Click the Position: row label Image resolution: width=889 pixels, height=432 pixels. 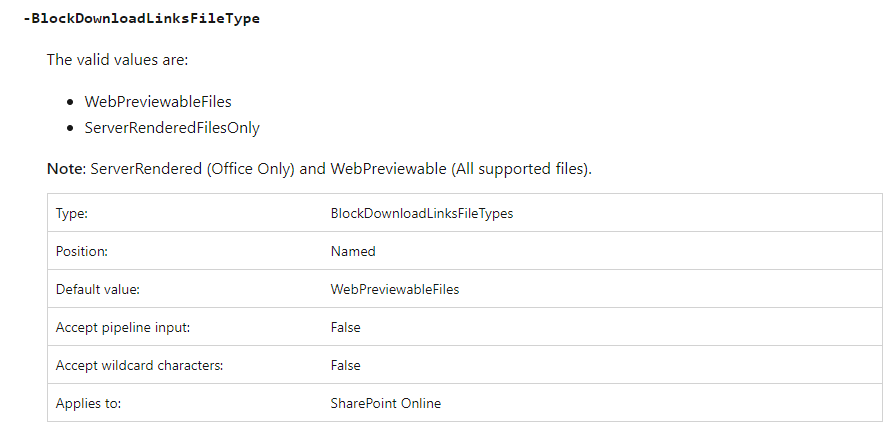[x=82, y=251]
